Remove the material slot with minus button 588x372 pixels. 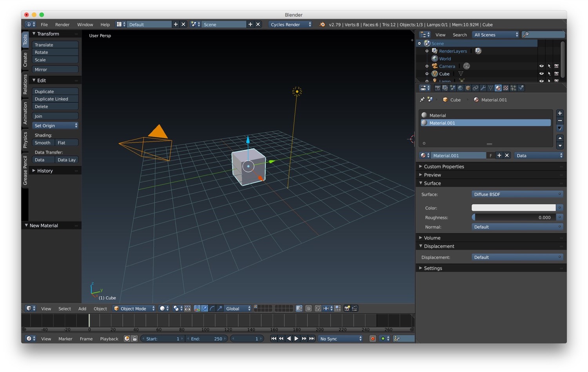tap(560, 120)
